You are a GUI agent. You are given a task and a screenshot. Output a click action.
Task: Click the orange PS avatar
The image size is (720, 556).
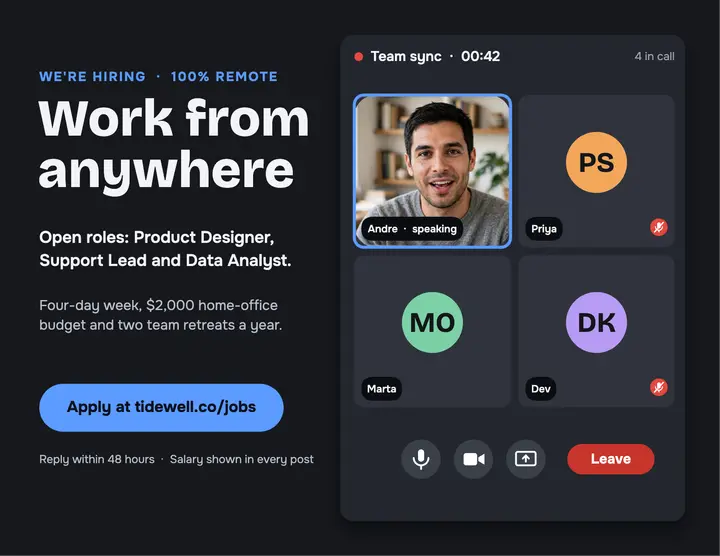click(596, 162)
